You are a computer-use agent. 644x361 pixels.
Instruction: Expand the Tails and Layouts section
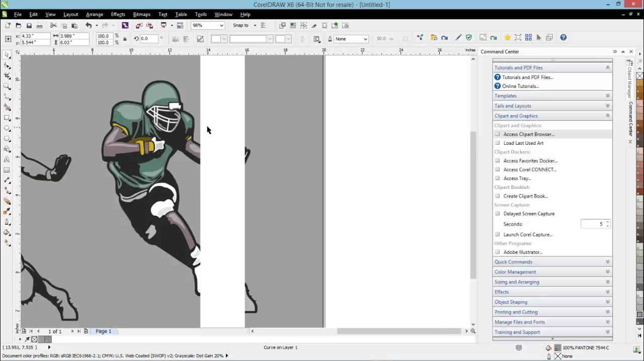click(552, 106)
